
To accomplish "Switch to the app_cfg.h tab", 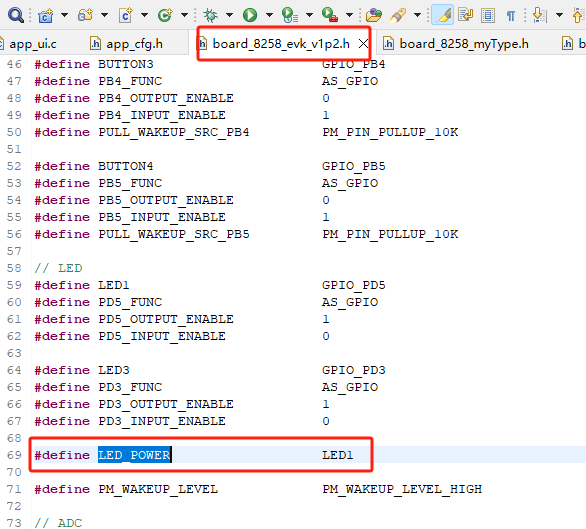I will (127, 44).
